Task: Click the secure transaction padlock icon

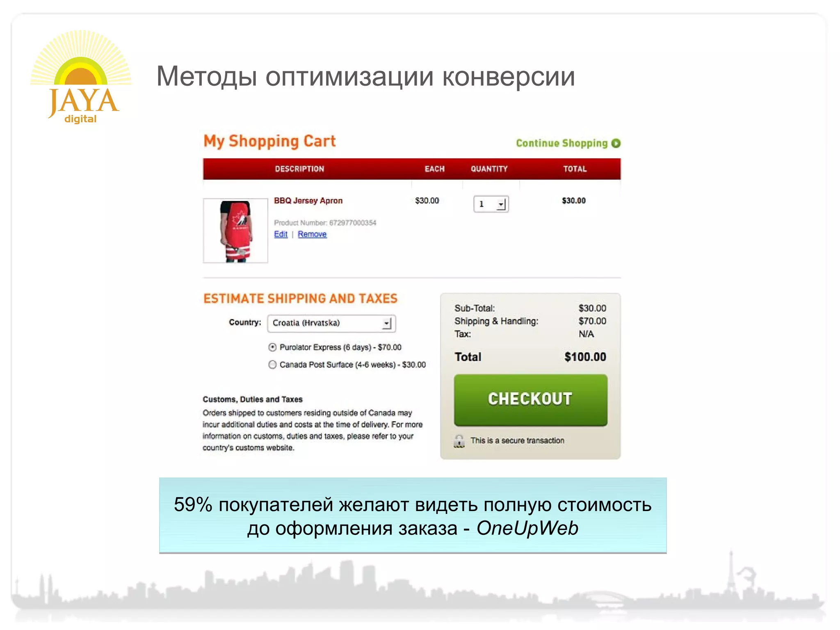Action: [459, 441]
